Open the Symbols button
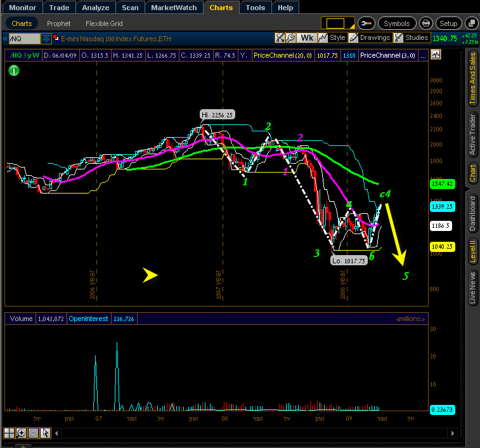The height and width of the screenshot is (448, 480). pos(397,23)
